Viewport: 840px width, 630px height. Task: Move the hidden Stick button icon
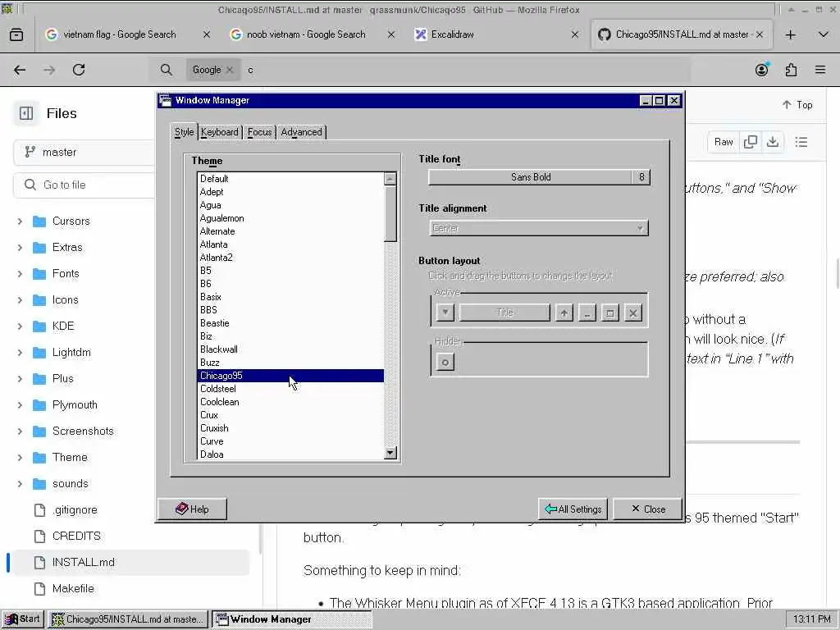tap(445, 362)
